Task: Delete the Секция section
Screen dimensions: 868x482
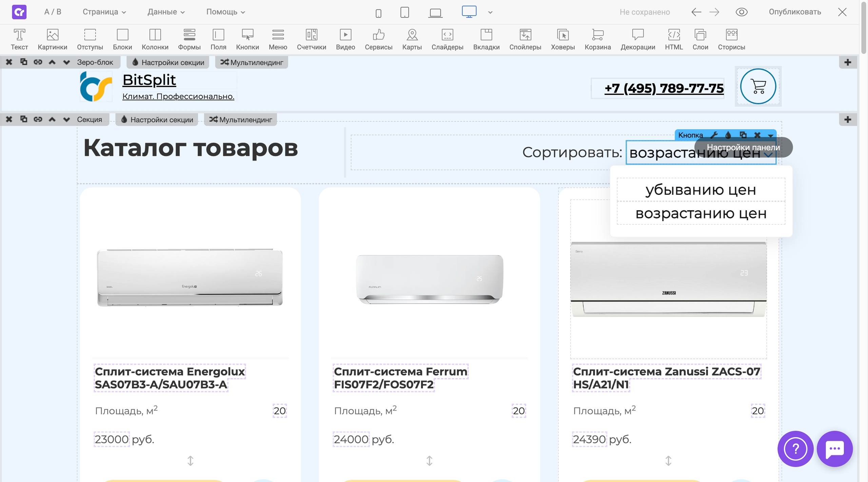Action: pyautogui.click(x=9, y=119)
